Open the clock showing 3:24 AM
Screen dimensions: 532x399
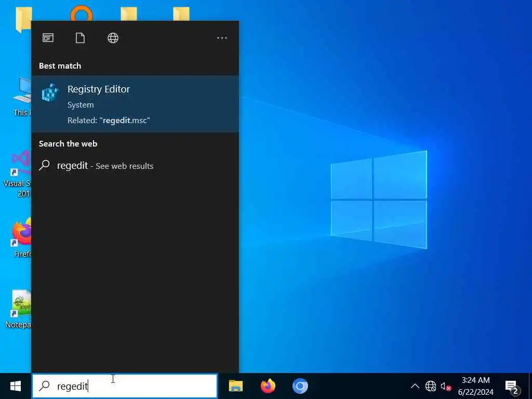(476, 386)
